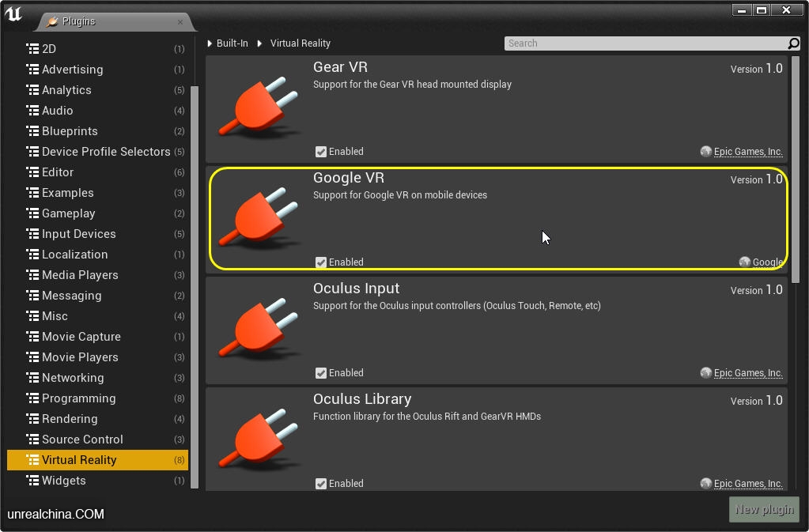Click the list icon beside Blueprints
The image size is (809, 532).
point(32,131)
